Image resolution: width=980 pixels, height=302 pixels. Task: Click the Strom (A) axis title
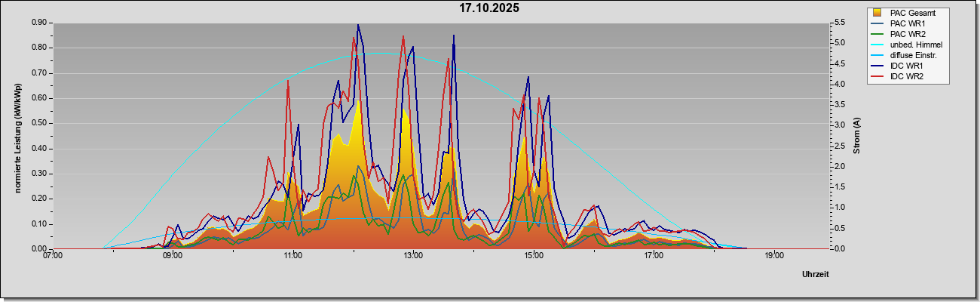click(x=856, y=135)
